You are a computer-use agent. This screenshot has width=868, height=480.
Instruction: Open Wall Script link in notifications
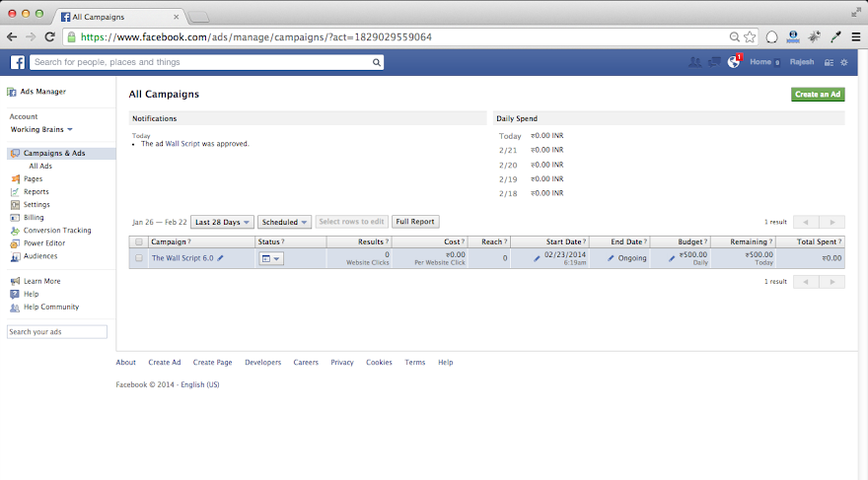tap(182, 144)
